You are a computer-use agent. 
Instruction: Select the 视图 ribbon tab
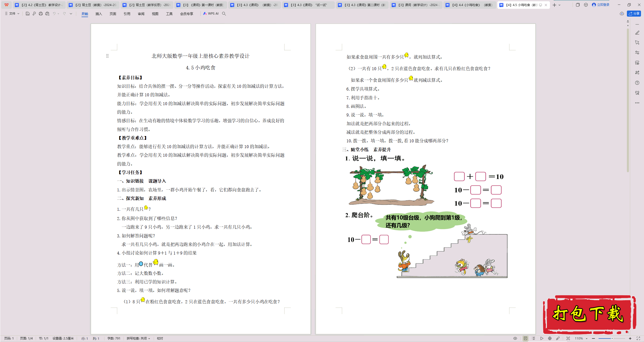click(x=155, y=14)
